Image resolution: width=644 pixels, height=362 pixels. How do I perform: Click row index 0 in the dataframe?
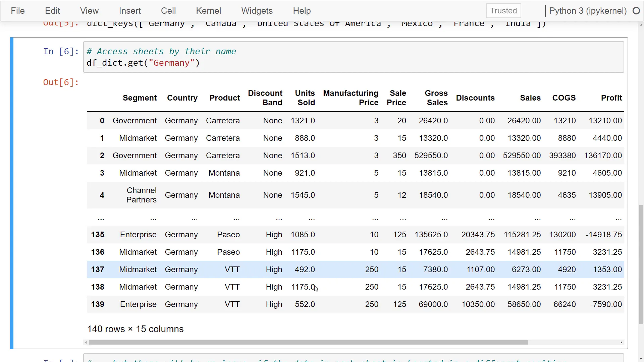[x=102, y=121]
